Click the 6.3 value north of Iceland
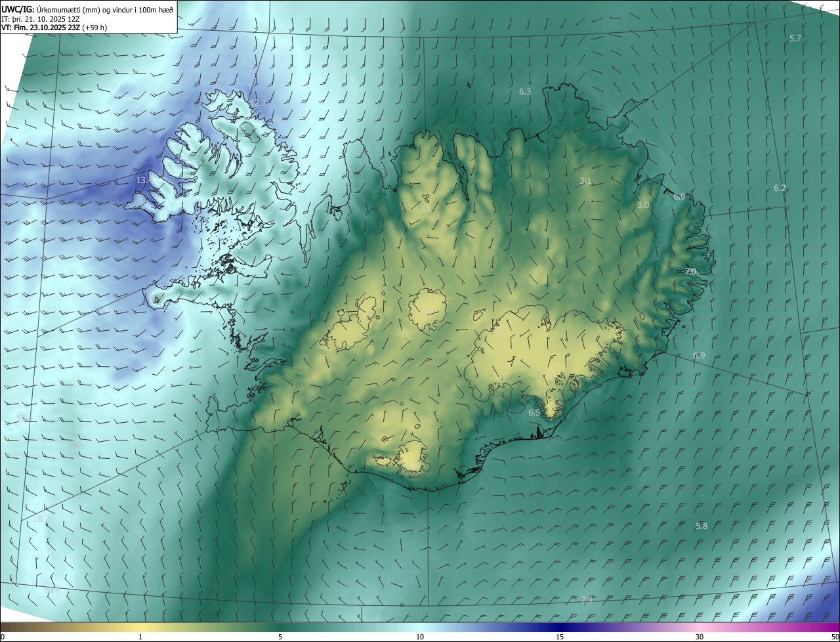The width and height of the screenshot is (840, 642). (x=525, y=92)
